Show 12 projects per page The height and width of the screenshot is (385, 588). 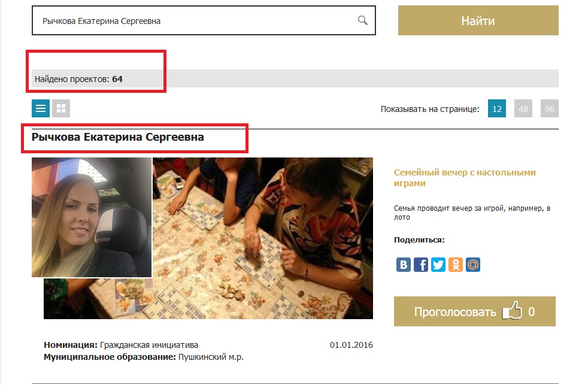click(497, 108)
